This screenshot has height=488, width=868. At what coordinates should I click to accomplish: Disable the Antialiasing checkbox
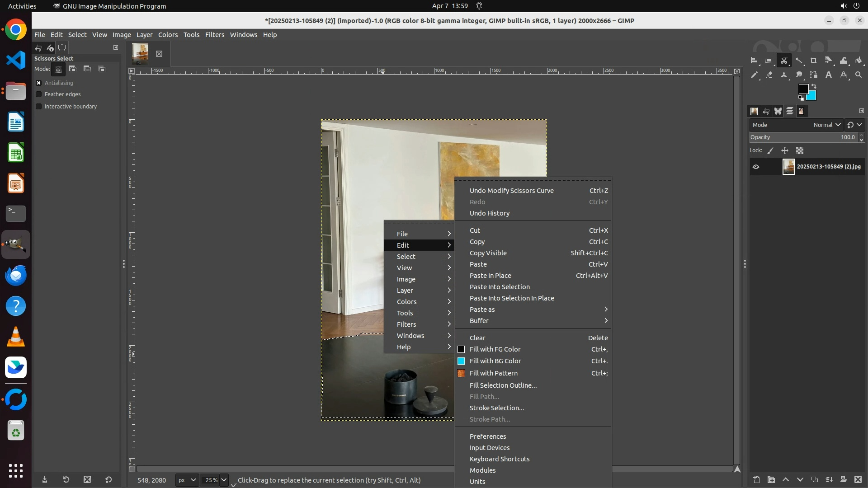pyautogui.click(x=39, y=83)
